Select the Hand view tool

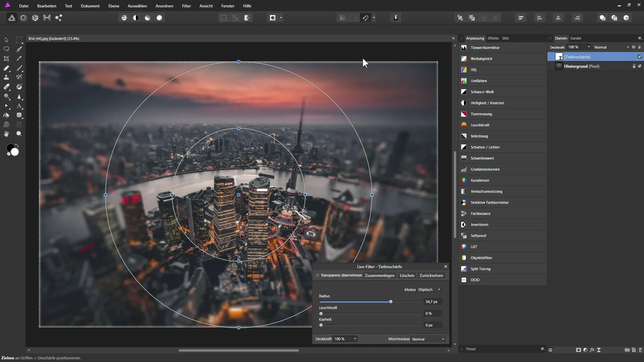tap(6, 134)
